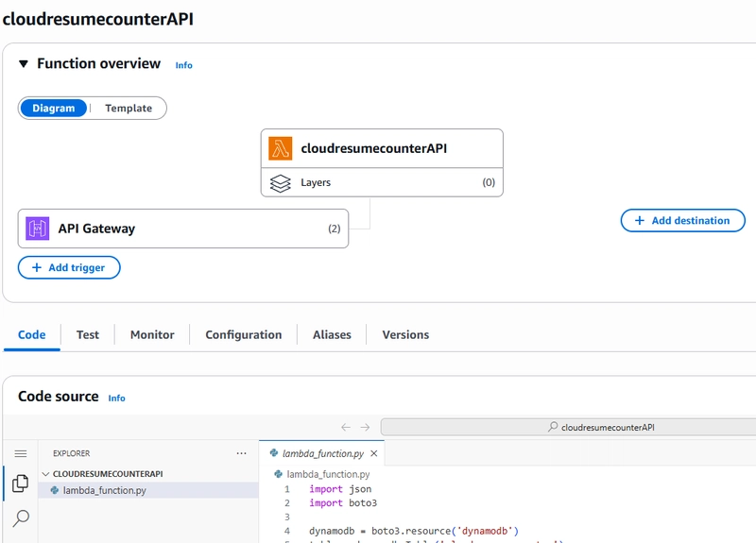Viewport: 756px width, 543px height.
Task: Switch to the Diagram view
Action: [54, 108]
